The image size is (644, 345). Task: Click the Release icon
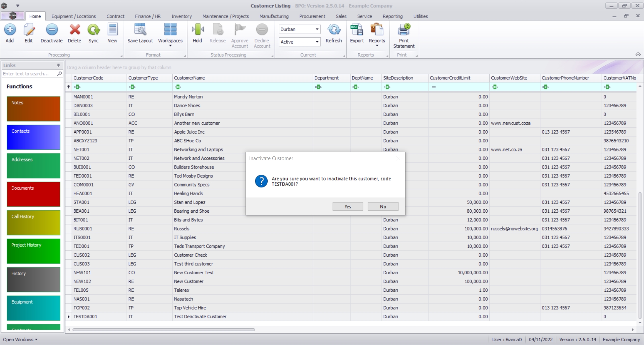pyautogui.click(x=218, y=30)
